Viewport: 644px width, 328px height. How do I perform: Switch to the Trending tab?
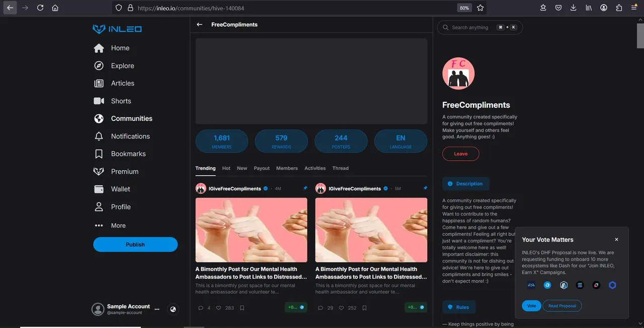click(x=205, y=168)
